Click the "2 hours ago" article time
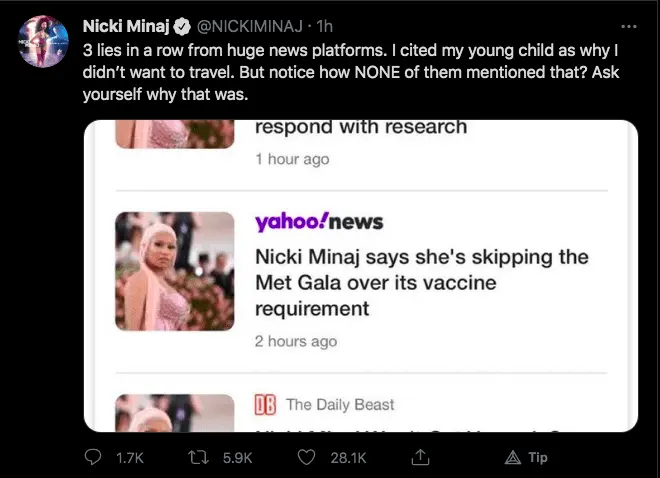 [x=295, y=341]
